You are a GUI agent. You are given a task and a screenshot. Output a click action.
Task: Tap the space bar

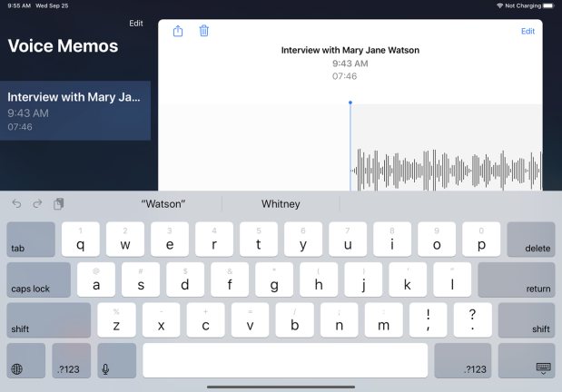(285, 360)
